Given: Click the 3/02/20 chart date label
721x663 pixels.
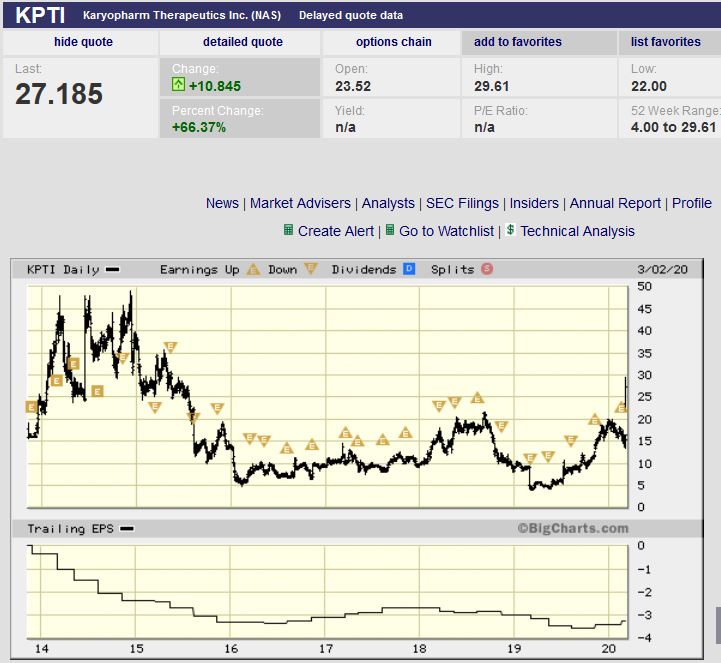Looking at the screenshot, I should (663, 269).
